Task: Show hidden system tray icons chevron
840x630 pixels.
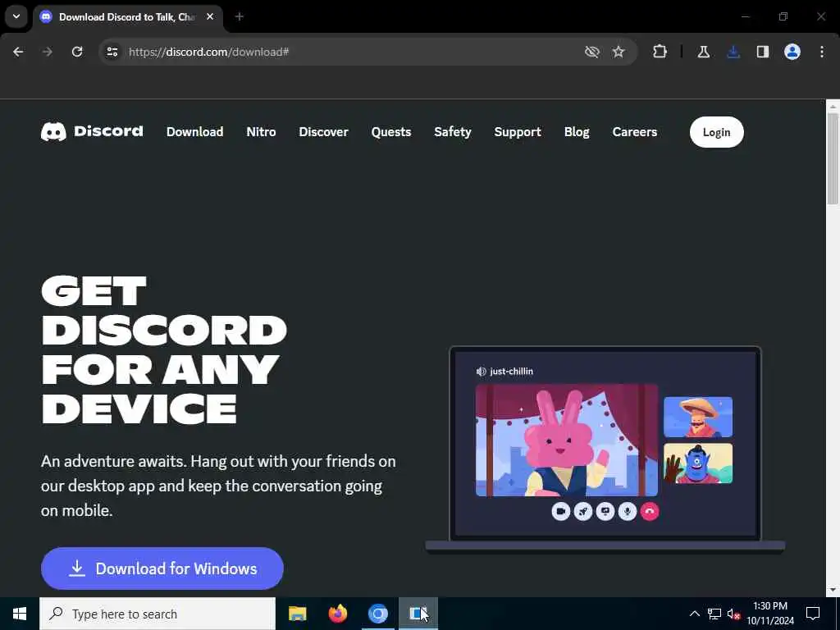Action: (694, 614)
